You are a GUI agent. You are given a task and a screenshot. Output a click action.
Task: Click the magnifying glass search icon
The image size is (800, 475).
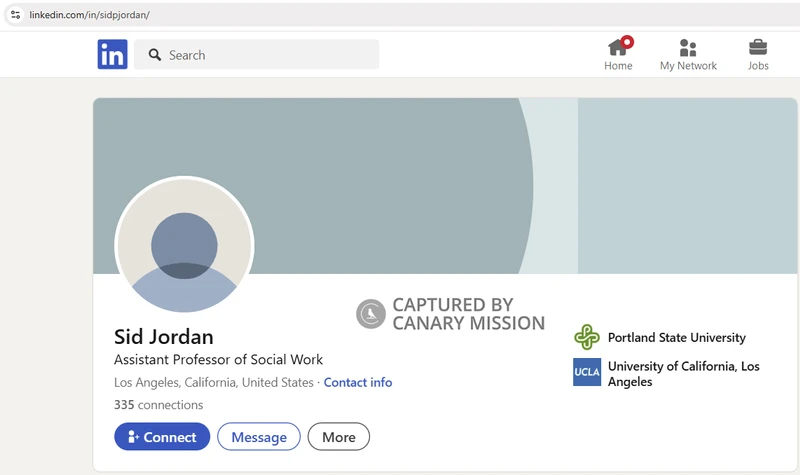155,55
